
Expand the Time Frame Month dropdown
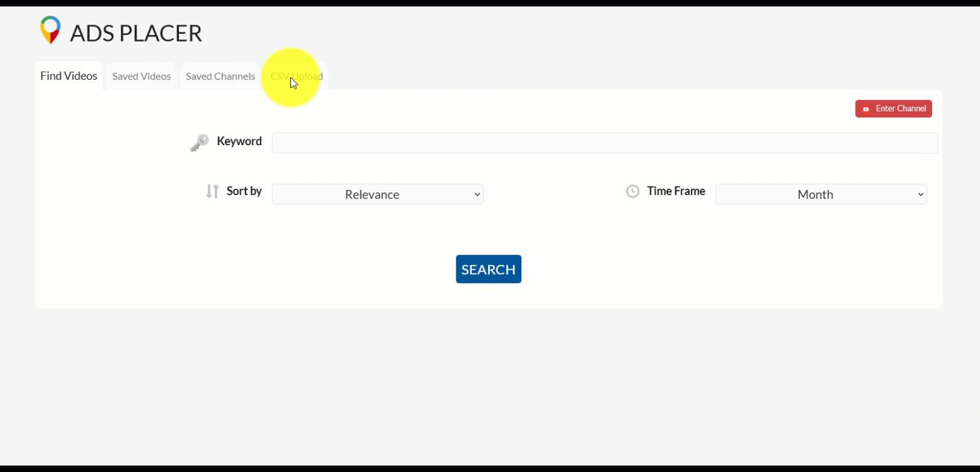coord(821,195)
